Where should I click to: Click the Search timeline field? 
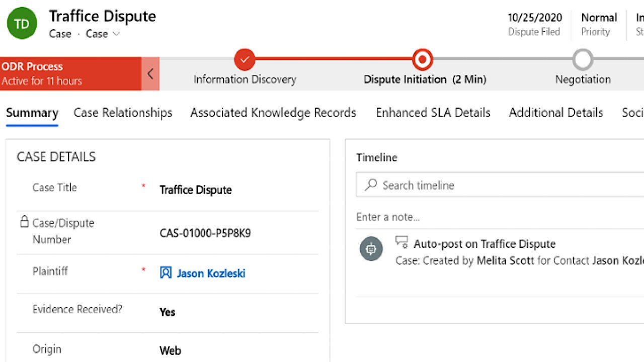(x=503, y=186)
